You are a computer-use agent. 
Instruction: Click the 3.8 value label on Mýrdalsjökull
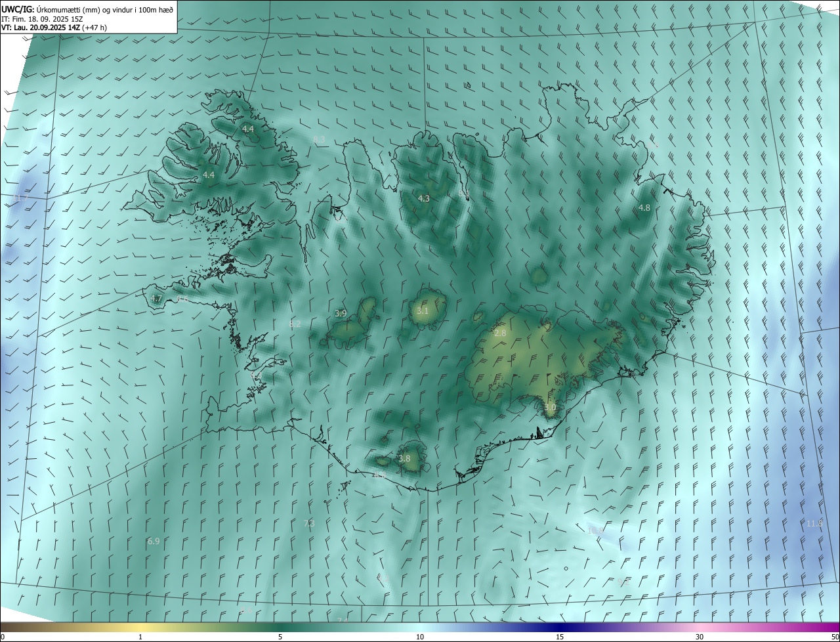404,458
